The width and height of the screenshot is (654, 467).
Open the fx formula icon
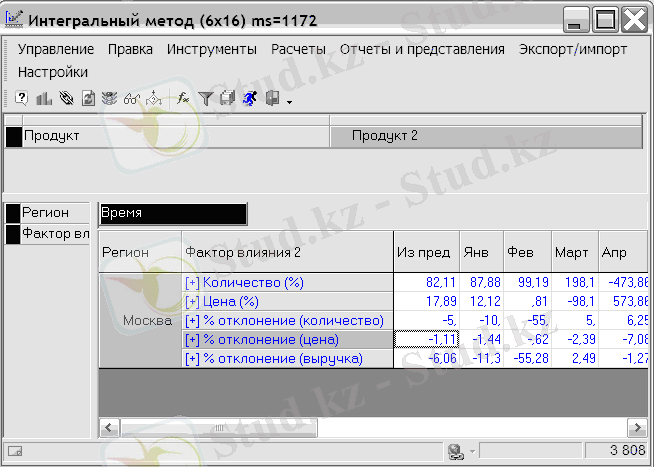coord(183,98)
